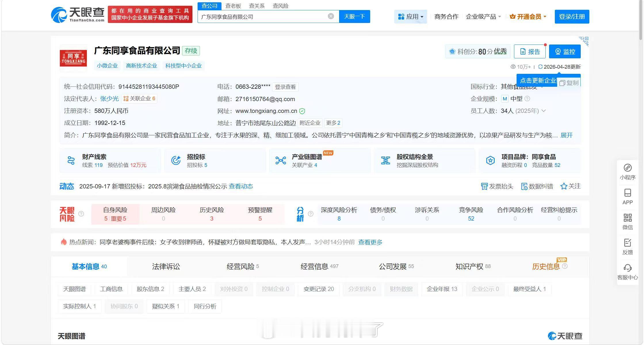This screenshot has height=345, width=644.
Task: Click the help icon next to 中型
Action: [x=527, y=99]
